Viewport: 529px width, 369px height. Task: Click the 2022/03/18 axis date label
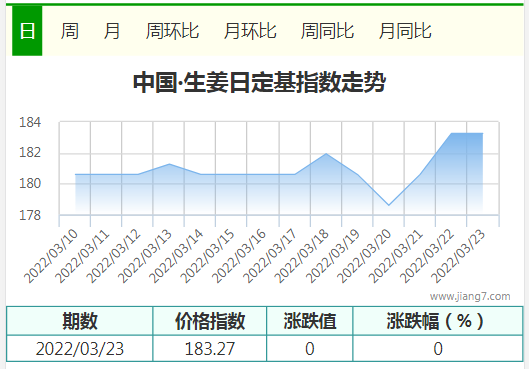click(x=301, y=256)
